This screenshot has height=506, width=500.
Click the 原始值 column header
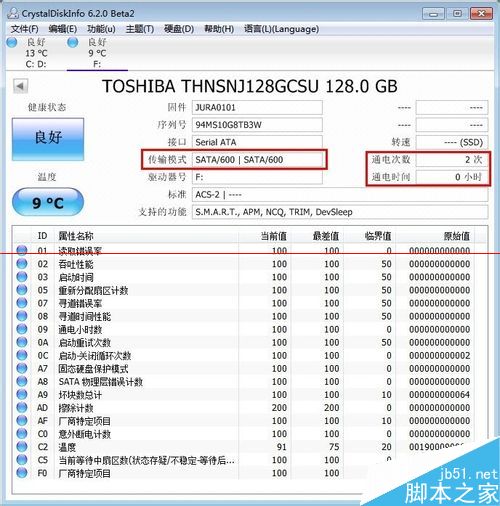click(457, 236)
